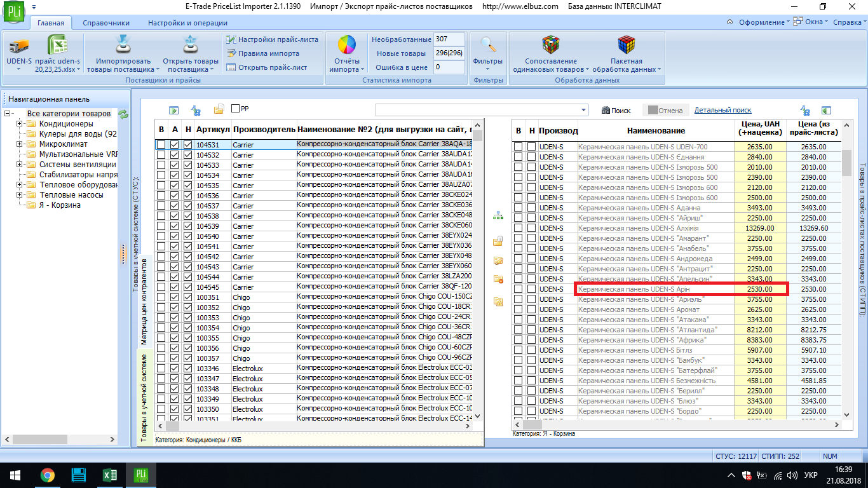The width and height of the screenshot is (868, 488).
Task: Click the volume icon in system tray
Action: [x=791, y=475]
